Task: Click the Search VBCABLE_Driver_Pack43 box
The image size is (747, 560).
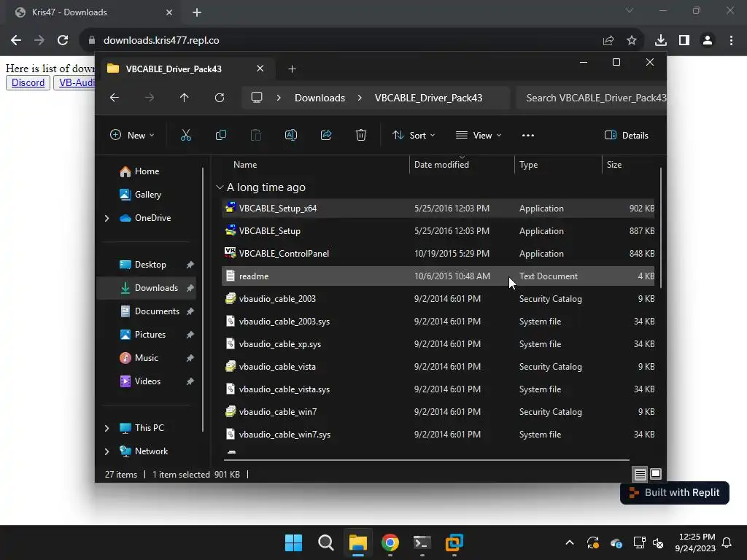Action: tap(591, 98)
